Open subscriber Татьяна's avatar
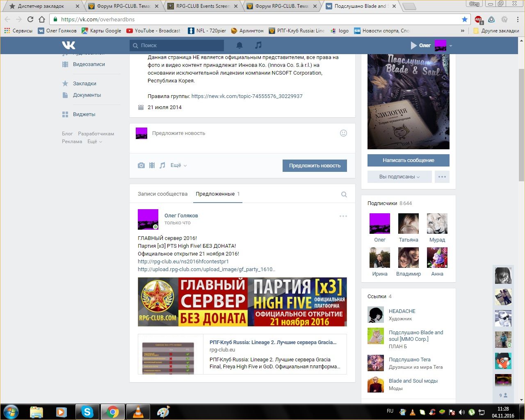 pyautogui.click(x=409, y=224)
